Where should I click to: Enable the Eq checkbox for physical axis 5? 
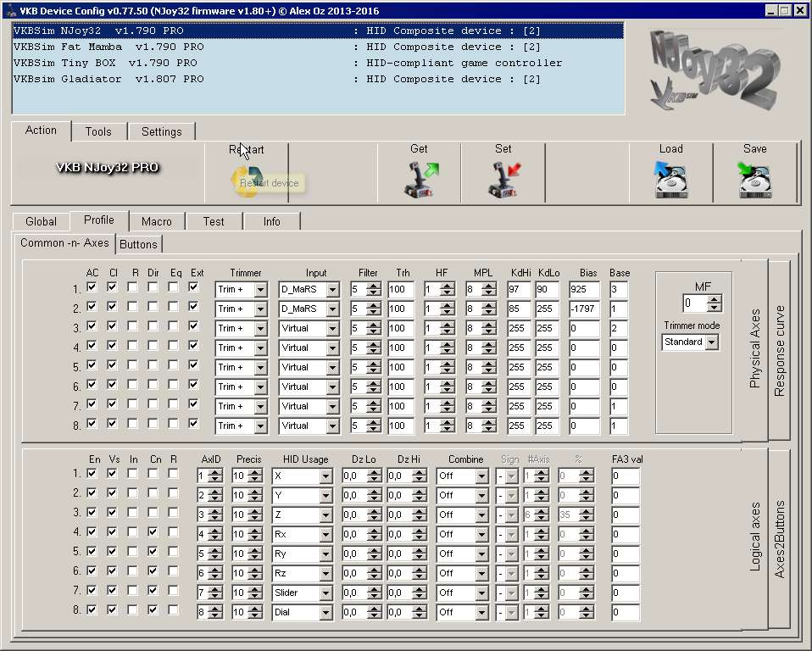(173, 365)
